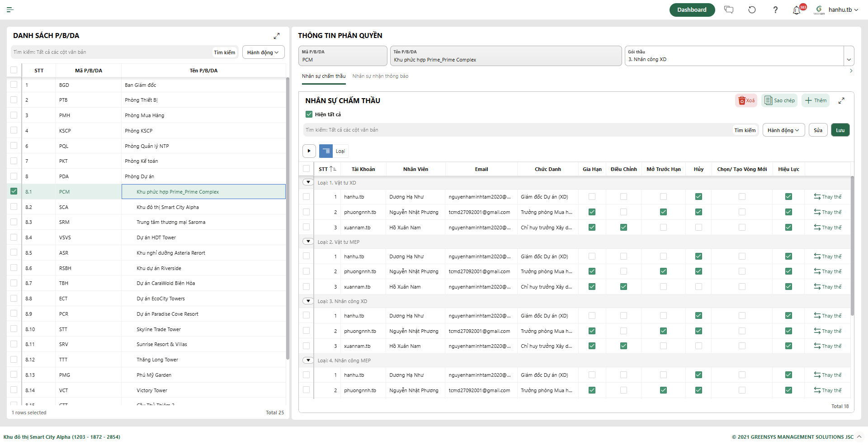Click the Dashboard button
868x446 pixels.
692,9
